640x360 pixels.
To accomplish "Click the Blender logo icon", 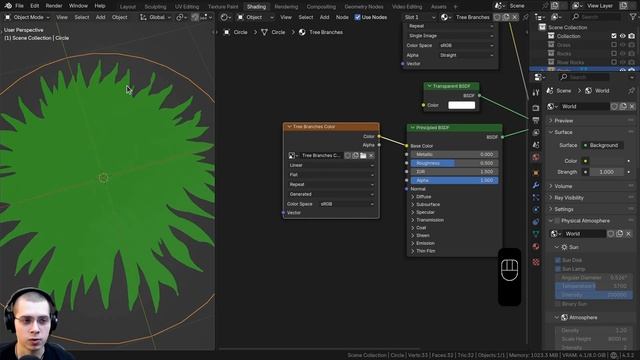I will point(8,6).
